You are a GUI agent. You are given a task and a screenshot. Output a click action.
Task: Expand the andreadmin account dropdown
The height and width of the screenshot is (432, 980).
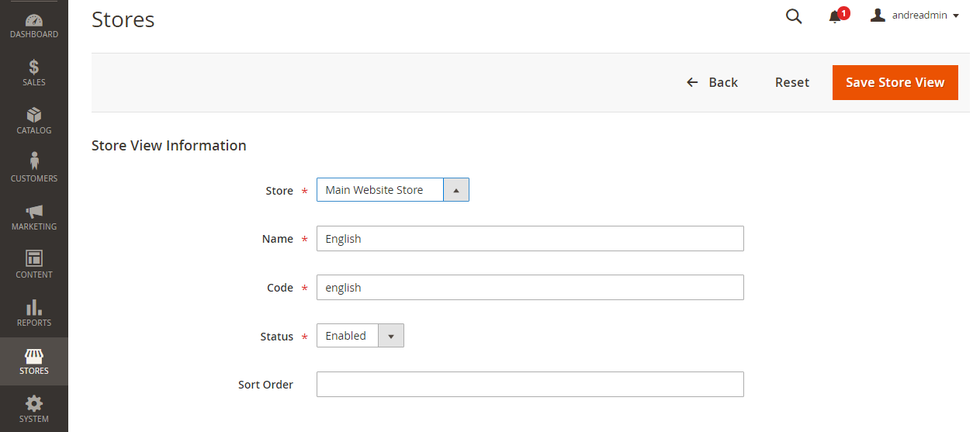[916, 16]
